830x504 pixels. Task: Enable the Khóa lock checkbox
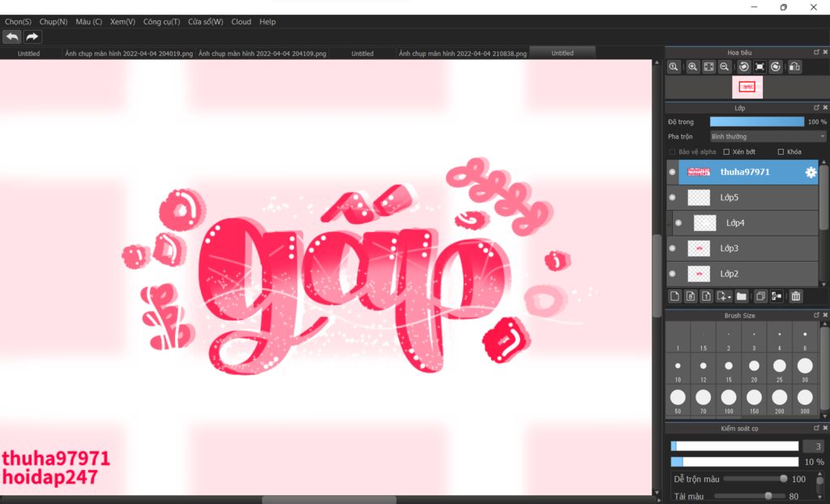coord(781,152)
